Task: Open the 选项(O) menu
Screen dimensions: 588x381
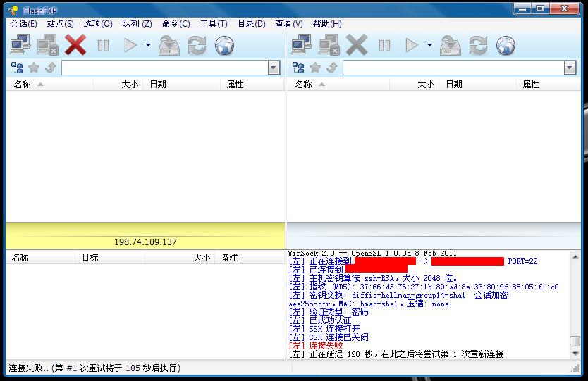Action: tap(98, 24)
